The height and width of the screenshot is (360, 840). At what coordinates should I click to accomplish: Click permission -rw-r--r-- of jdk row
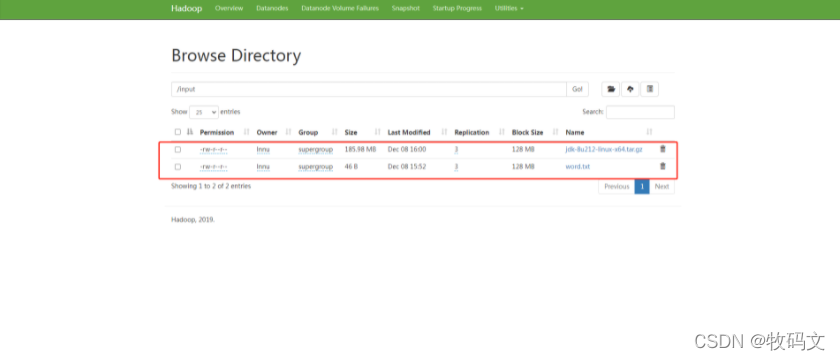tap(213, 149)
